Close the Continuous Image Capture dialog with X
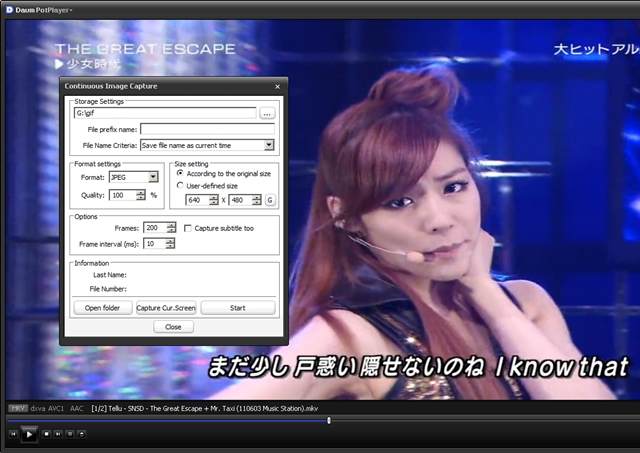Viewport: 640px width, 453px height. [278, 87]
